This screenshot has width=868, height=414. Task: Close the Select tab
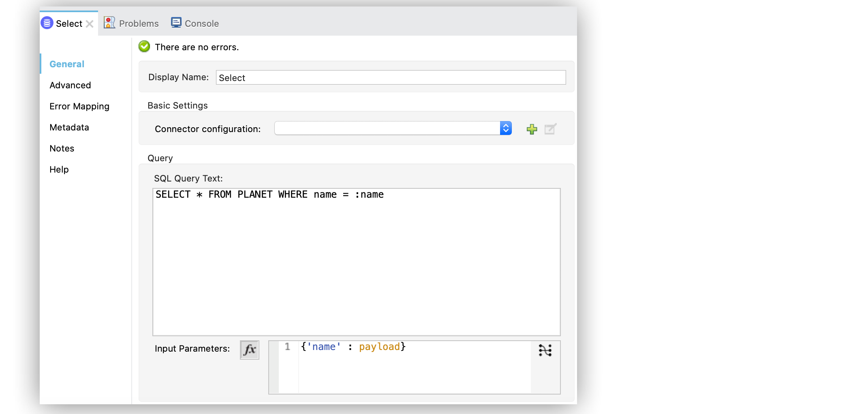coord(90,23)
